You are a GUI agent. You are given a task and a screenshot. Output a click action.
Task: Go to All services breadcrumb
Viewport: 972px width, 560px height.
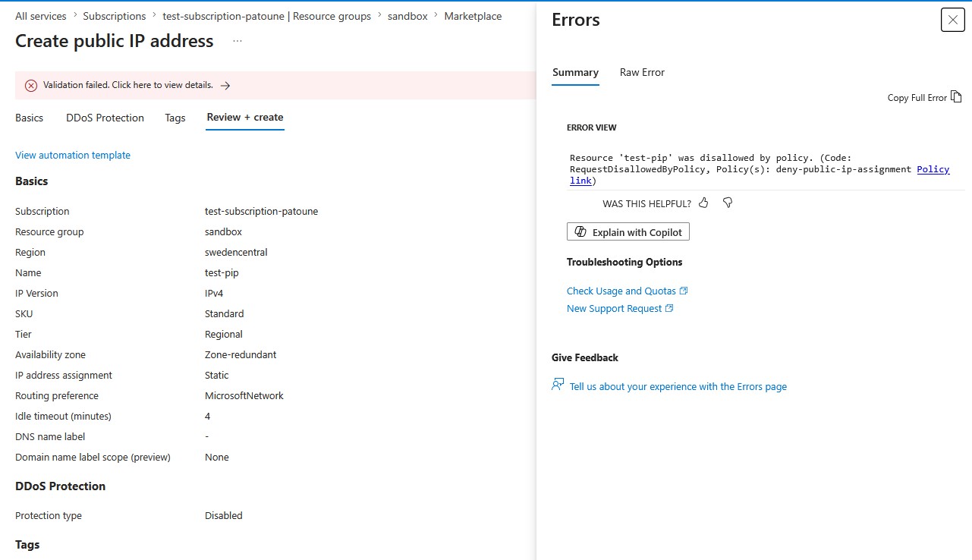pyautogui.click(x=41, y=16)
